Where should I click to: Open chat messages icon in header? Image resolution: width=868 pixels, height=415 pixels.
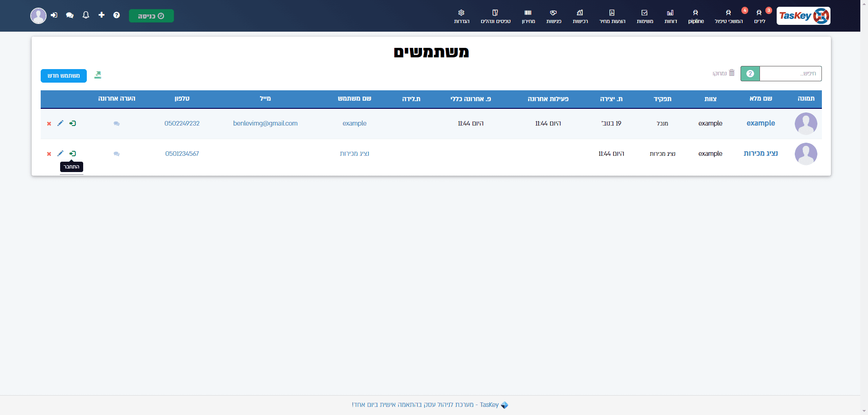(x=70, y=15)
